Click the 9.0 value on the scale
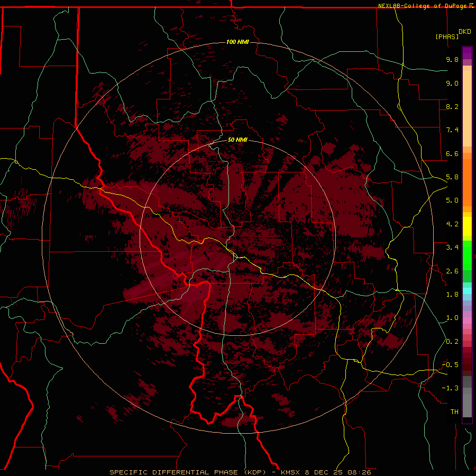Image resolution: width=476 pixels, height=476 pixels. (452, 83)
